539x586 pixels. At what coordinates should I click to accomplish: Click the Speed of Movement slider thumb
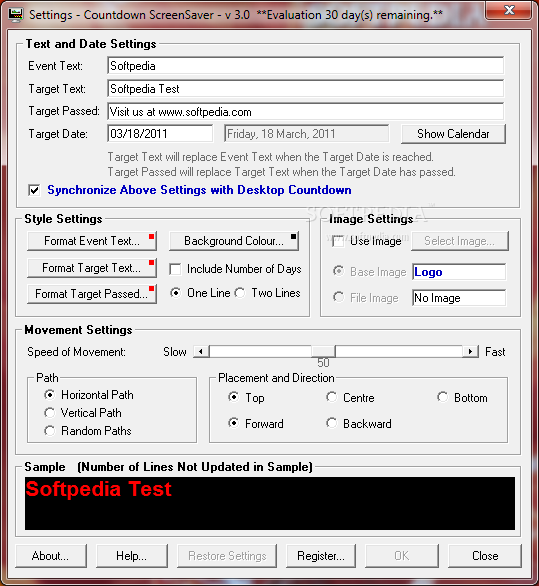(323, 352)
